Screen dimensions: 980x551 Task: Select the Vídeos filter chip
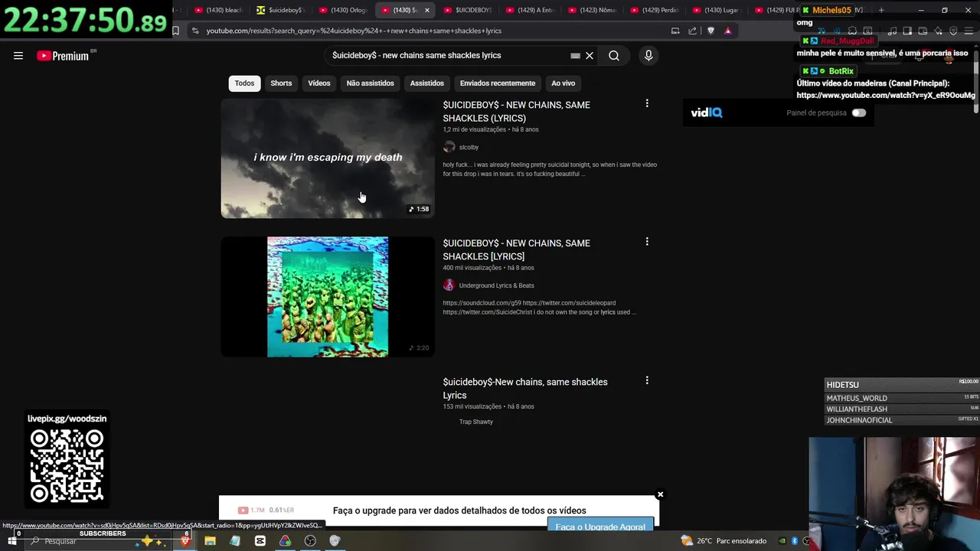click(x=319, y=83)
